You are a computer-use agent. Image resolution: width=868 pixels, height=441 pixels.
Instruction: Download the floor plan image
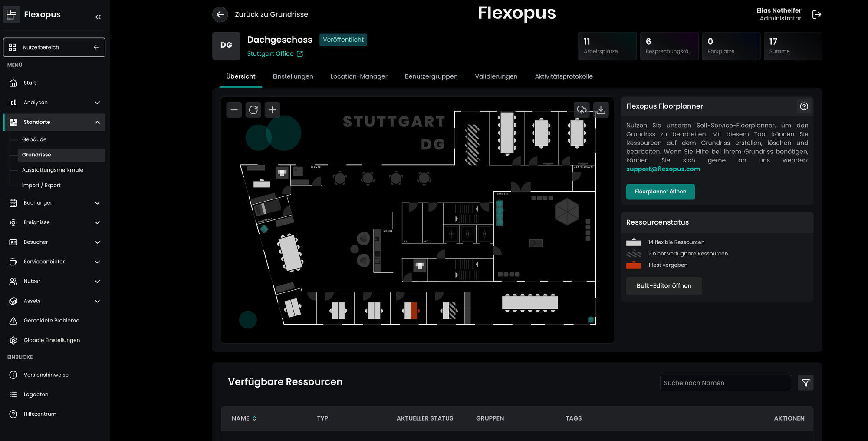[601, 110]
